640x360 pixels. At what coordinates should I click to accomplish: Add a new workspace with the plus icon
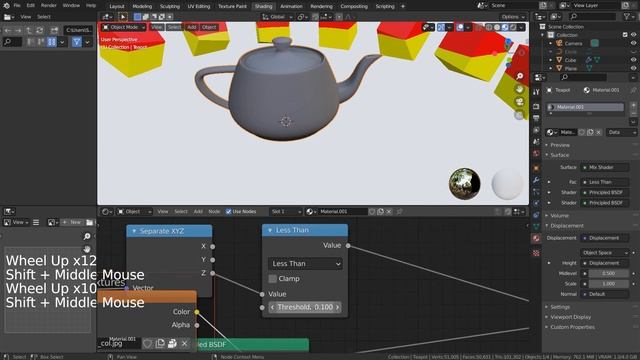(403, 6)
